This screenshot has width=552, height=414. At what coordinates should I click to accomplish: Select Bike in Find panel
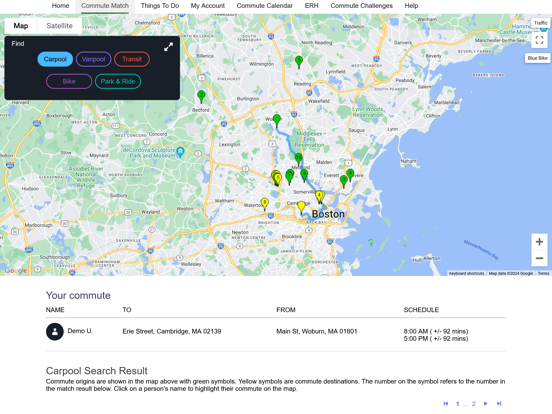coord(69,81)
